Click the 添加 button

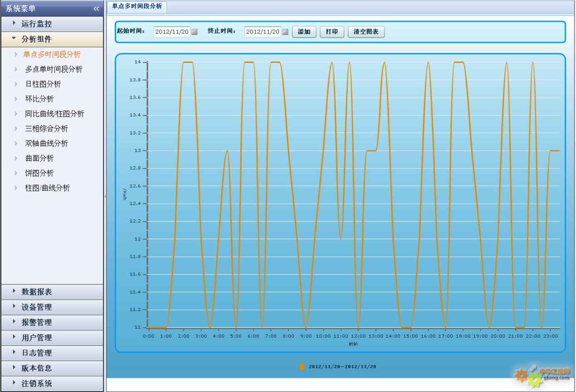coord(304,32)
